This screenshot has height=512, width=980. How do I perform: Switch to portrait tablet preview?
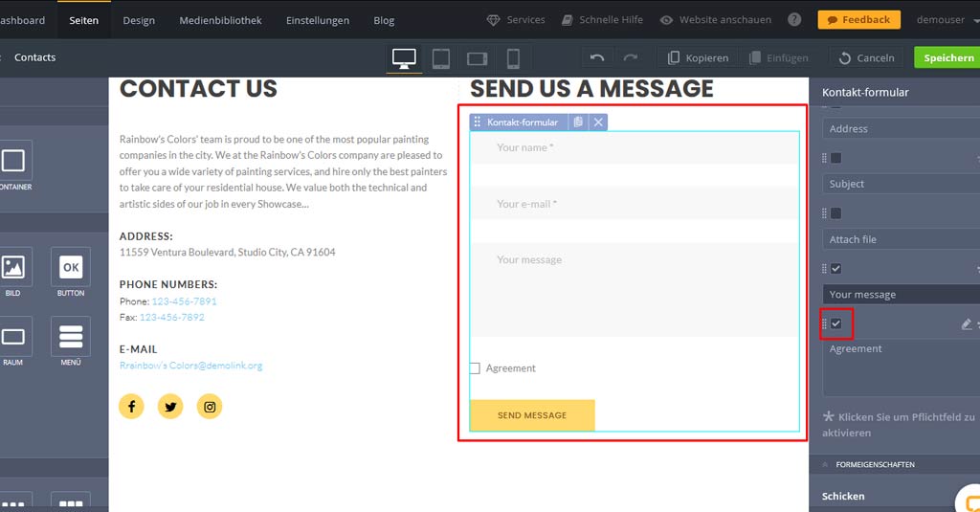click(440, 58)
